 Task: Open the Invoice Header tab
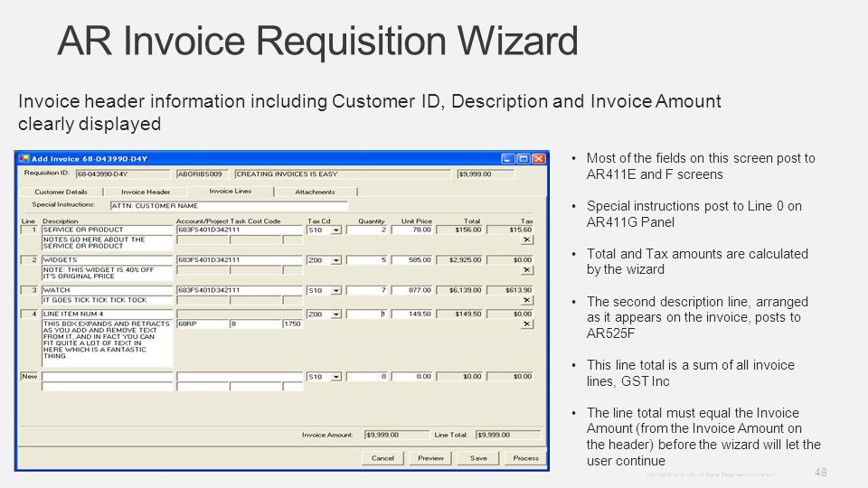click(x=146, y=192)
